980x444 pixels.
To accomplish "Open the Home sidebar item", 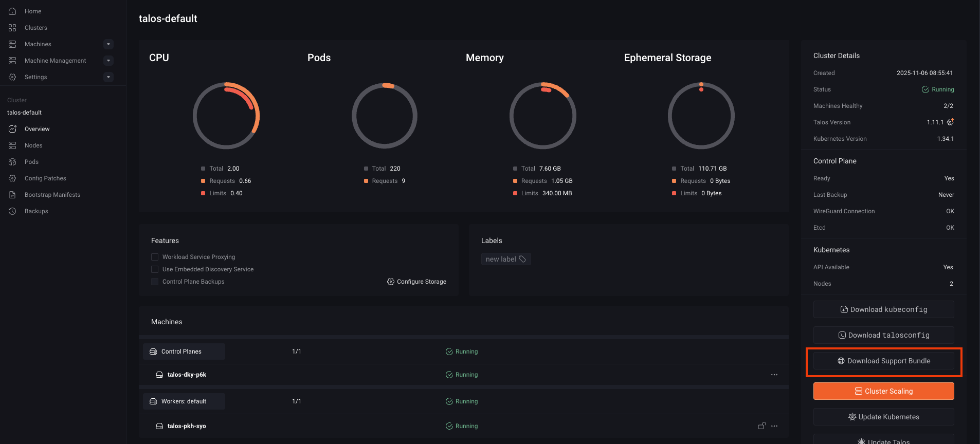I will (x=33, y=11).
